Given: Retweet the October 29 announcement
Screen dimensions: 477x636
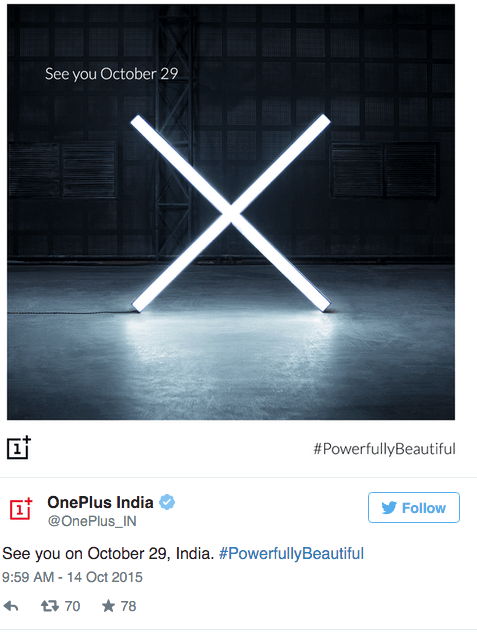Looking at the screenshot, I should click(49, 606).
